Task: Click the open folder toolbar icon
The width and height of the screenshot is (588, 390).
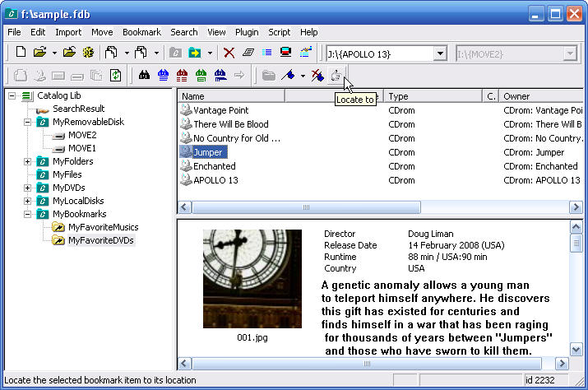Action: (x=39, y=53)
